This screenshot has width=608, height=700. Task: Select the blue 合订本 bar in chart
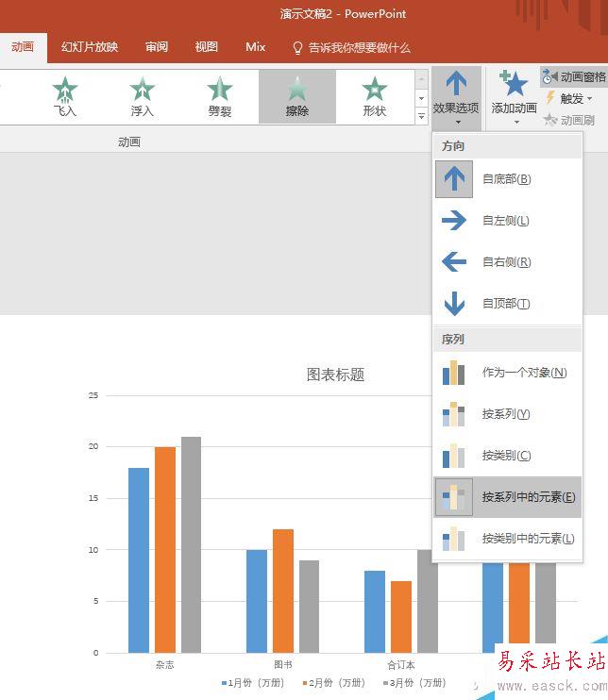coord(375,611)
